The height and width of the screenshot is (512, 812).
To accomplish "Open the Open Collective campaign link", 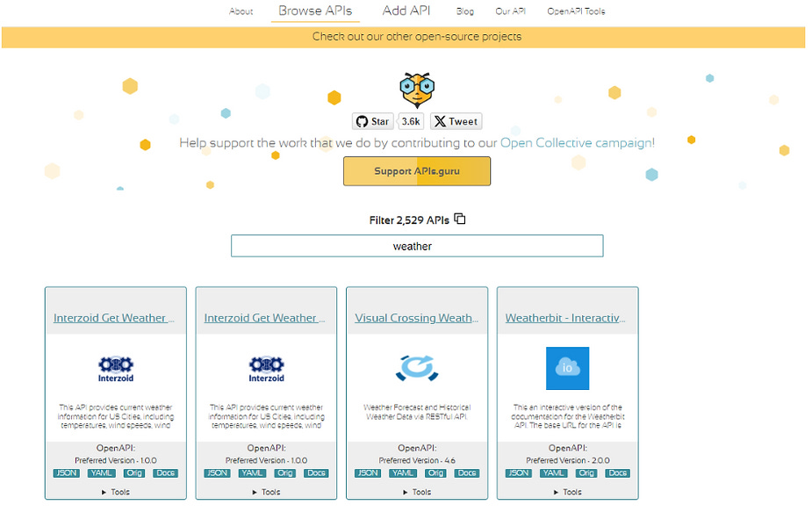I will (576, 143).
